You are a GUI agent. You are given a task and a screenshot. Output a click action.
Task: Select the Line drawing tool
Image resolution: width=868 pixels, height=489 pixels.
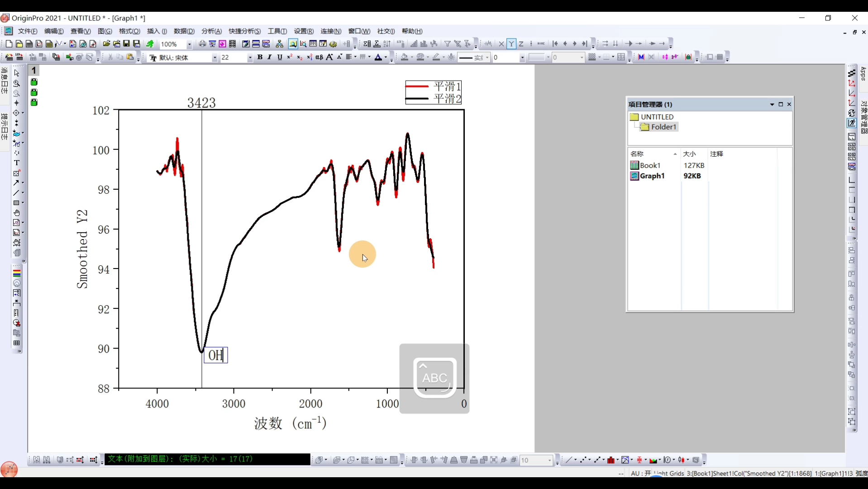pyautogui.click(x=17, y=193)
